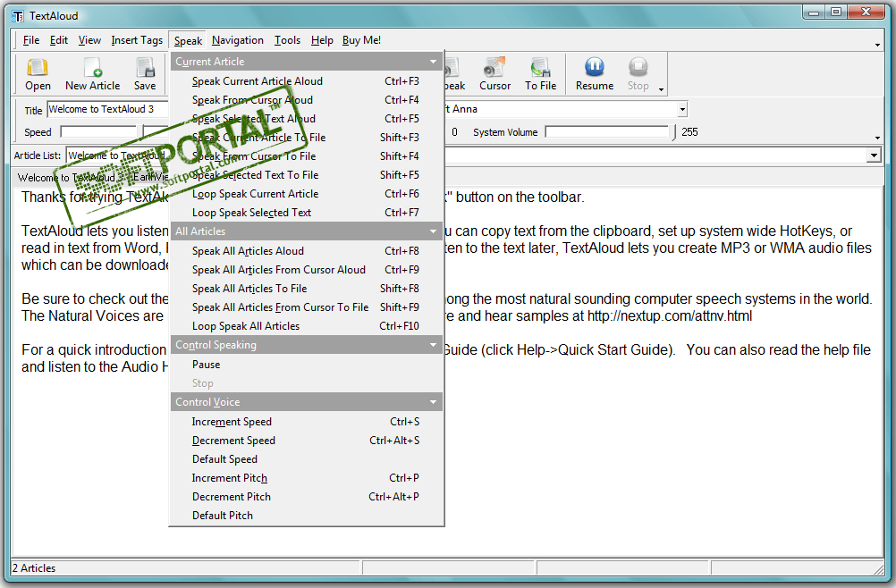Click the Buy Me! menu item

[362, 40]
